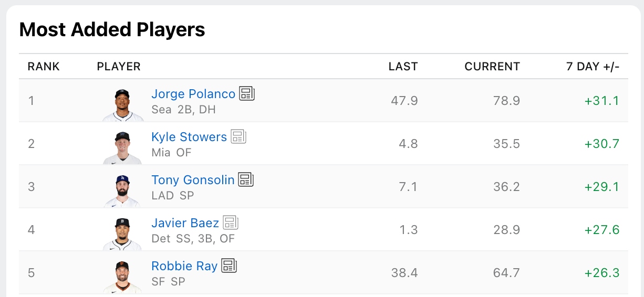This screenshot has height=297, width=644.
Task: Open Kyle Stowers' player news icon
Action: [x=238, y=137]
